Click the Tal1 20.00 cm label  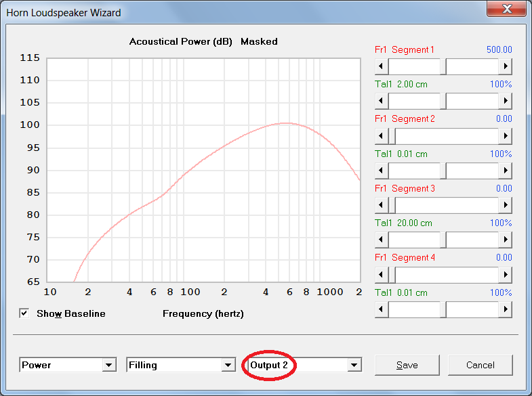click(x=403, y=223)
